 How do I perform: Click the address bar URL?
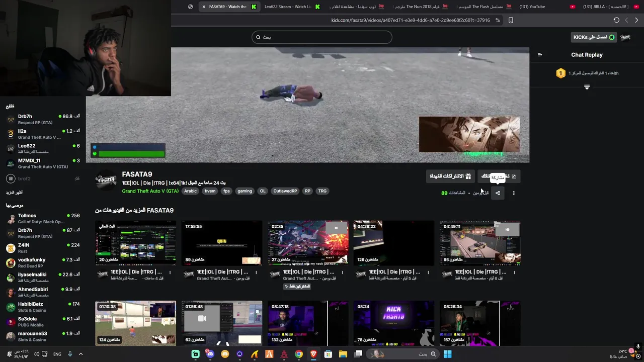[x=410, y=20]
